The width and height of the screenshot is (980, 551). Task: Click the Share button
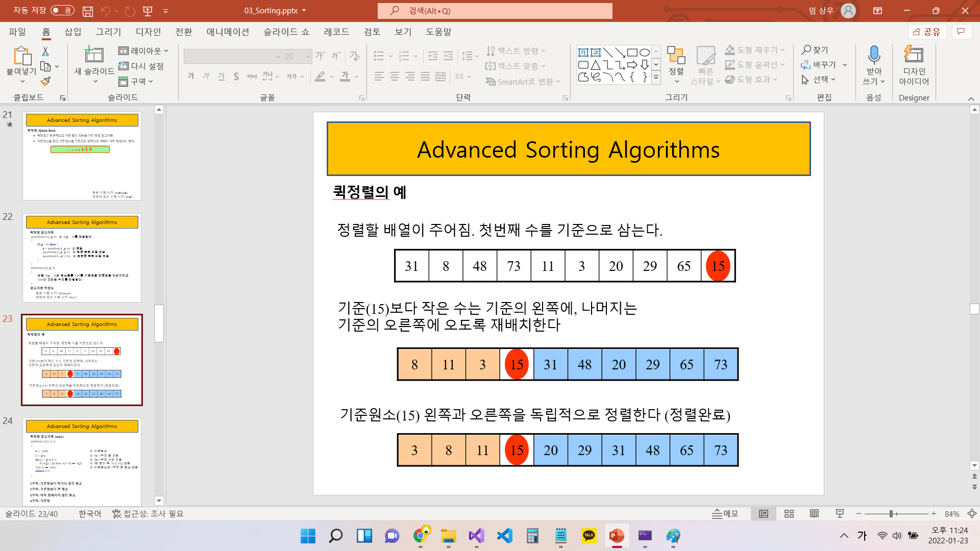pyautogui.click(x=927, y=32)
